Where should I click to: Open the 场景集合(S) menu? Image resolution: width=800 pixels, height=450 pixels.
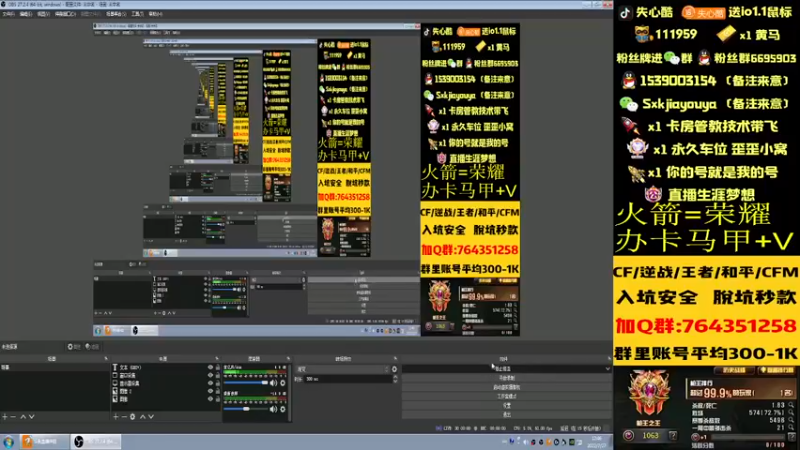pos(116,14)
